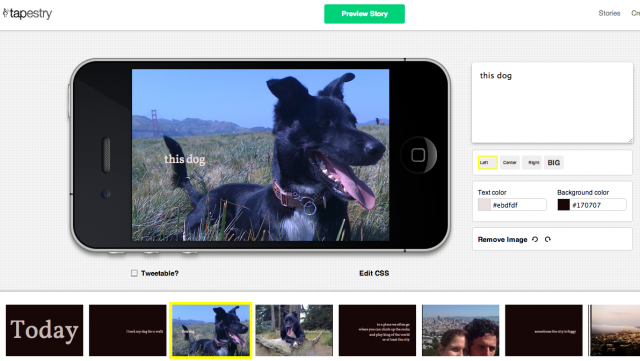Open Edit CSS link
Image resolution: width=640 pixels, height=361 pixels.
click(374, 273)
